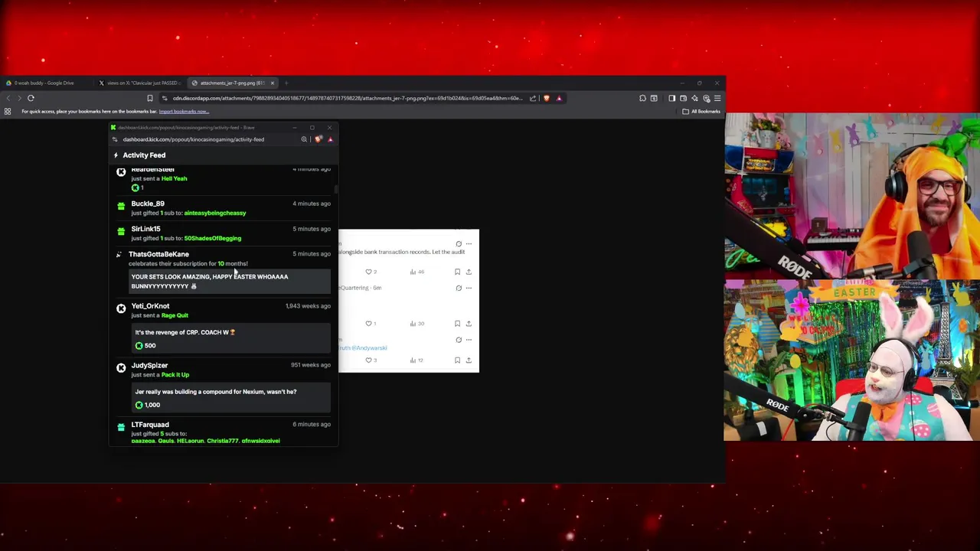The width and height of the screenshot is (980, 551).
Task: Toggle the browser sidebar panel
Action: (x=672, y=98)
